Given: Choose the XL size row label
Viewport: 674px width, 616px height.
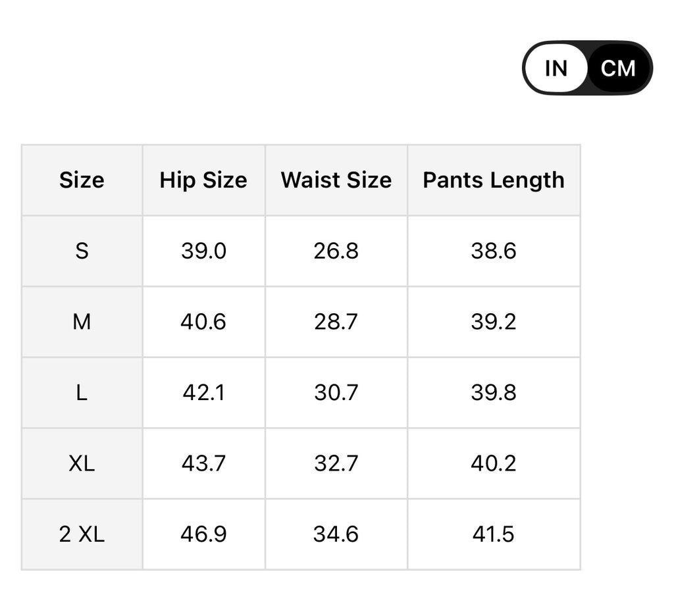Looking at the screenshot, I should [x=82, y=463].
